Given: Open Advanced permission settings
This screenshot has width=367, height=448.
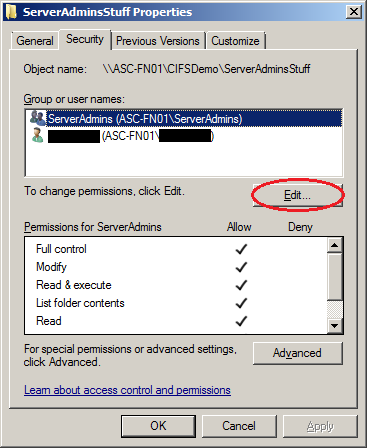Looking at the screenshot, I should click(297, 353).
